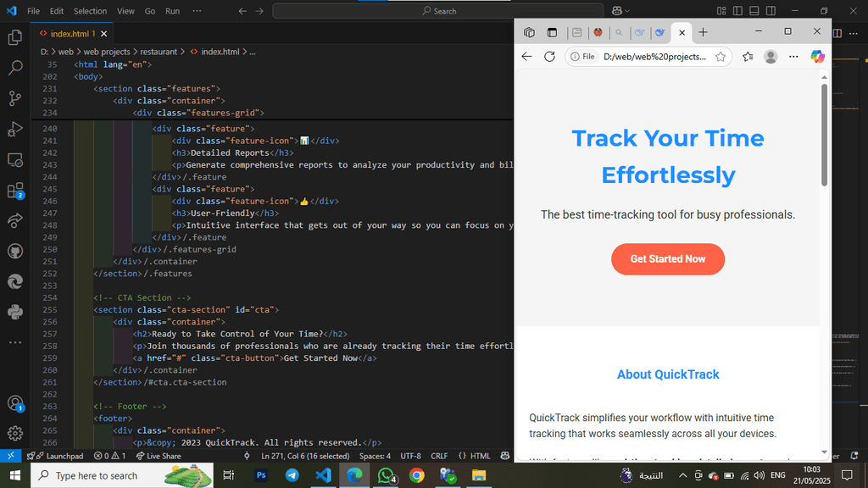Click the Edge address bar URL

coord(655,57)
